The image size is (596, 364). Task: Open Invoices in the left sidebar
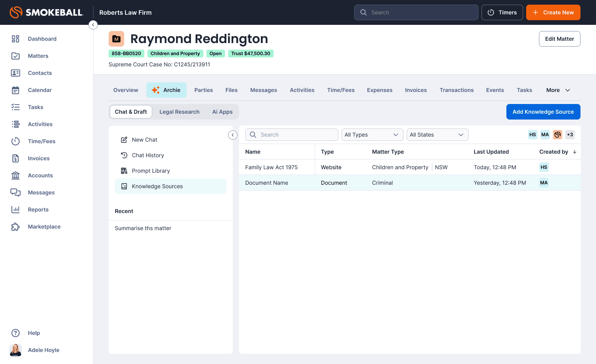(x=38, y=158)
